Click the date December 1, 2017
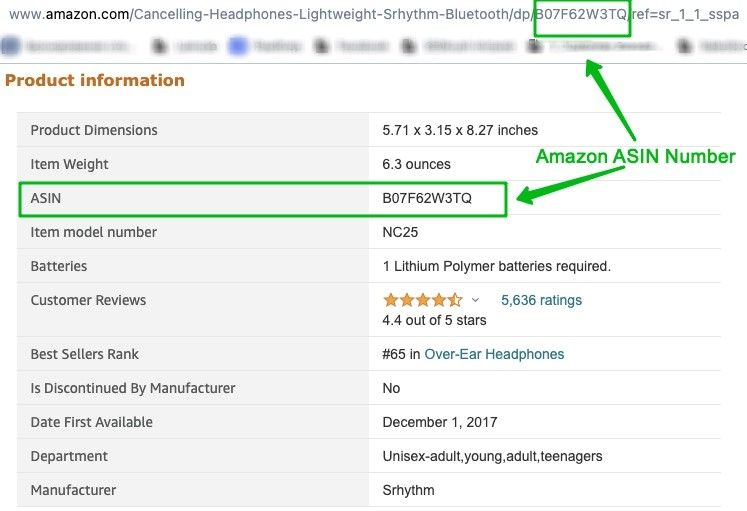747x511 pixels. click(x=440, y=422)
